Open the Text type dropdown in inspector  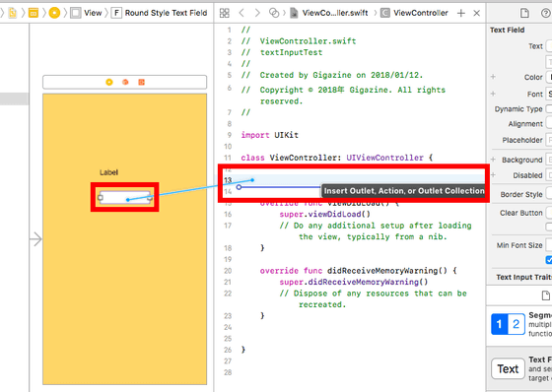(x=549, y=46)
